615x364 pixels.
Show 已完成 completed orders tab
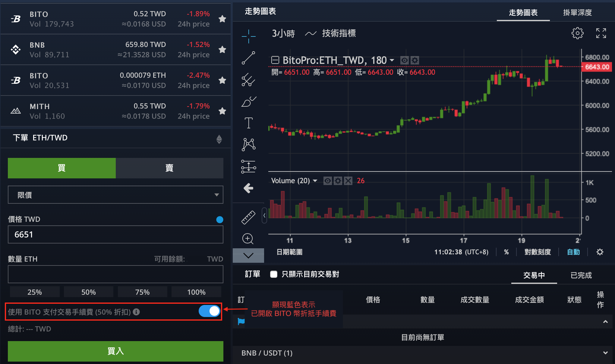click(x=581, y=275)
